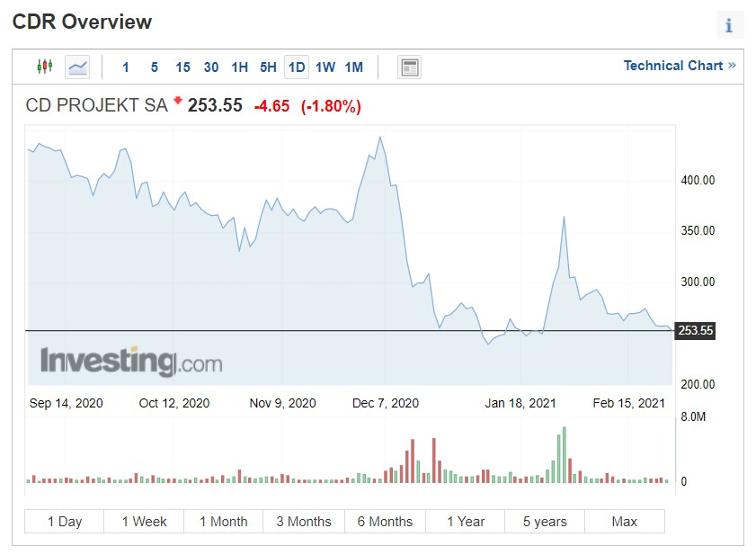
Task: Click the 400.00 axis label
Action: 698,181
